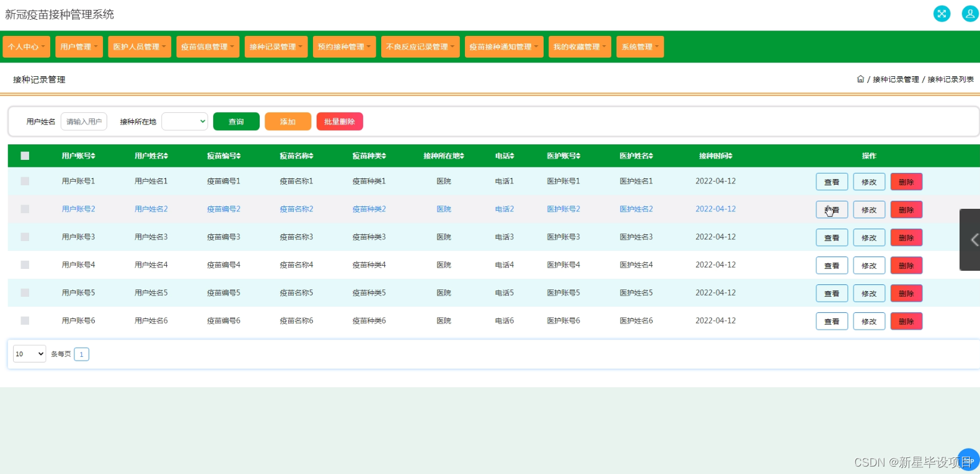This screenshot has height=474, width=980.
Task: Check the row for 用户账号4
Action: click(25, 265)
